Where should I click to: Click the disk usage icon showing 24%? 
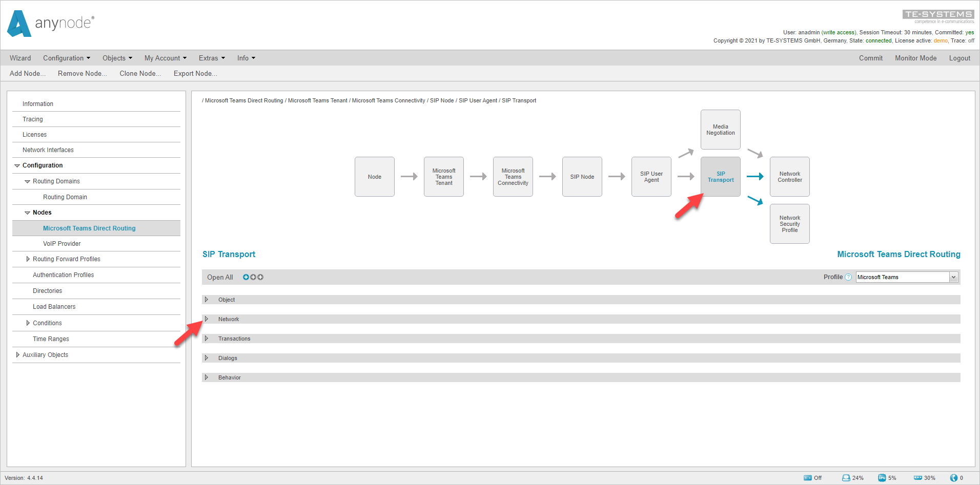click(846, 478)
